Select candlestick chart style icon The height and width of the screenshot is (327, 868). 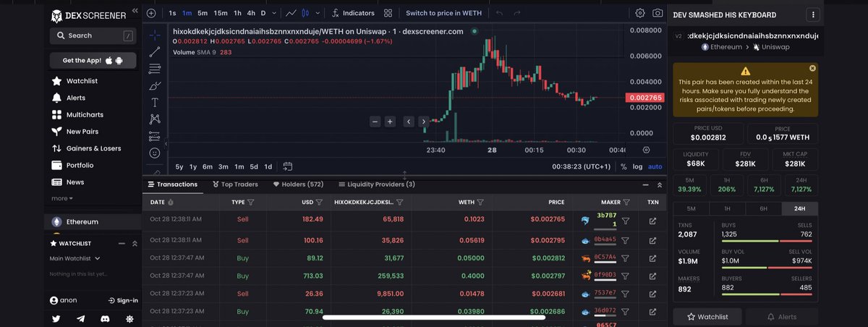(x=306, y=13)
